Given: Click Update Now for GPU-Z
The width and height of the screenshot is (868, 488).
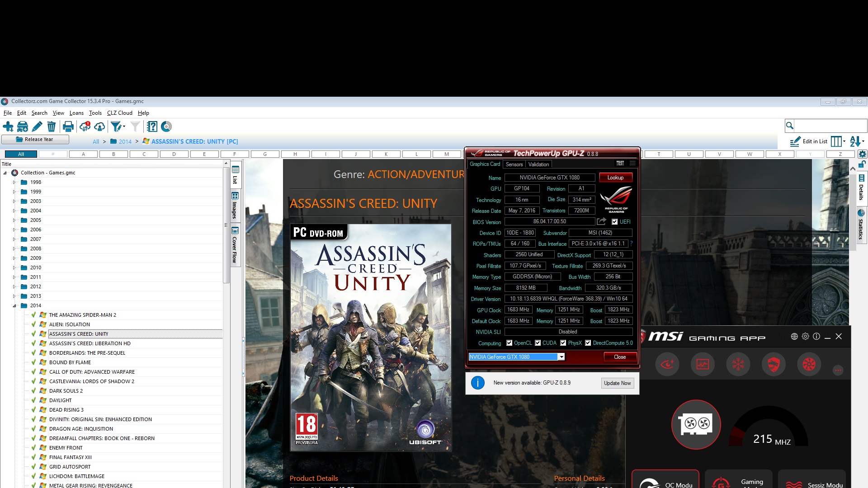Looking at the screenshot, I should coord(617,383).
